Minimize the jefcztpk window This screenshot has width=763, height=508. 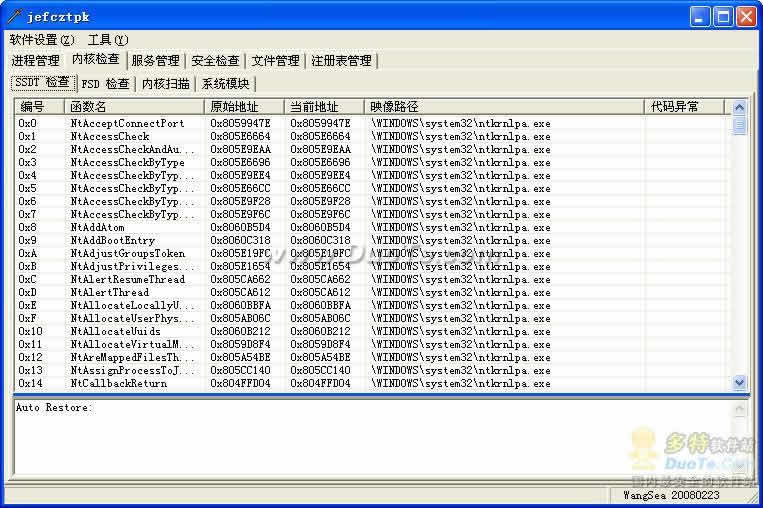[x=700, y=17]
